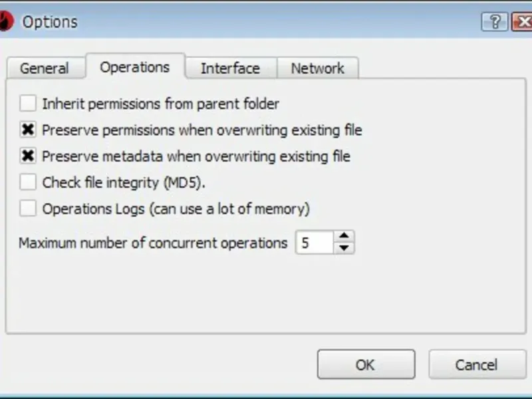Viewport: 532px width, 399px height.
Task: Close the Options dialog window
Action: click(522, 22)
